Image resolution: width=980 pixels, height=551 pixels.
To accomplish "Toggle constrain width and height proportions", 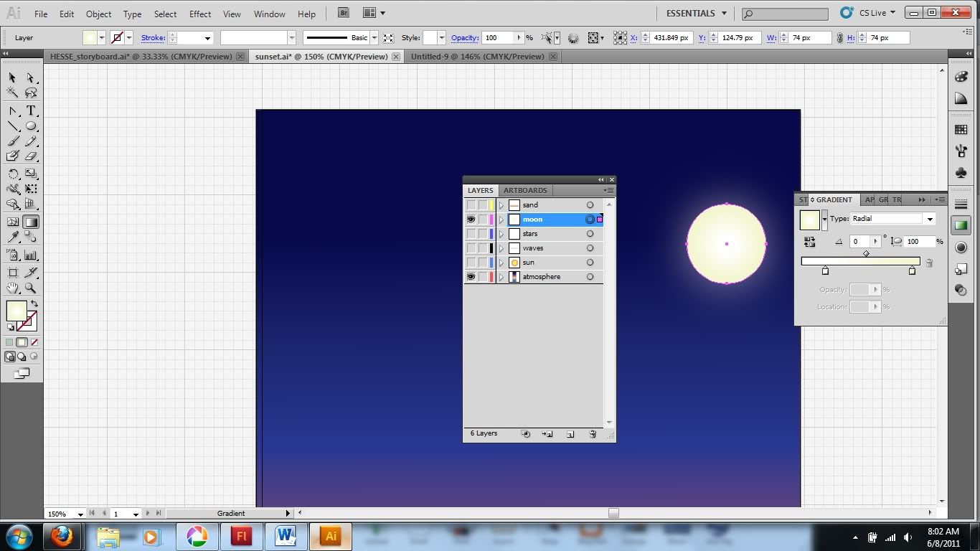I will [839, 37].
